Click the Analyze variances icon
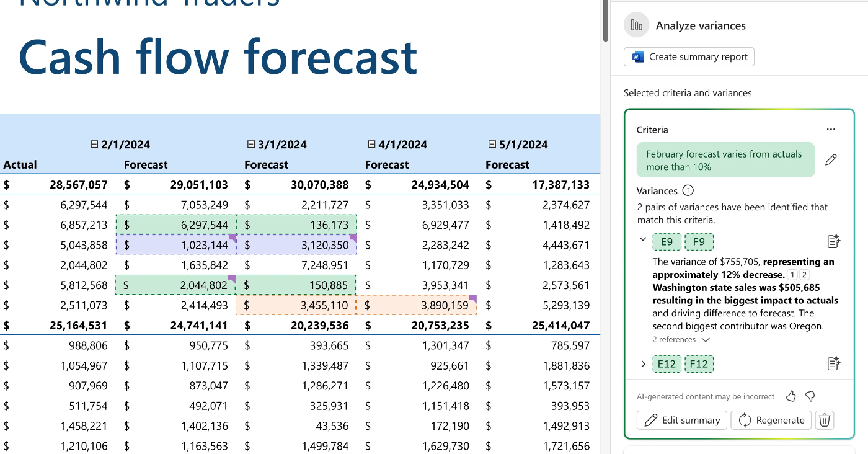This screenshot has height=454, width=868. click(x=636, y=25)
